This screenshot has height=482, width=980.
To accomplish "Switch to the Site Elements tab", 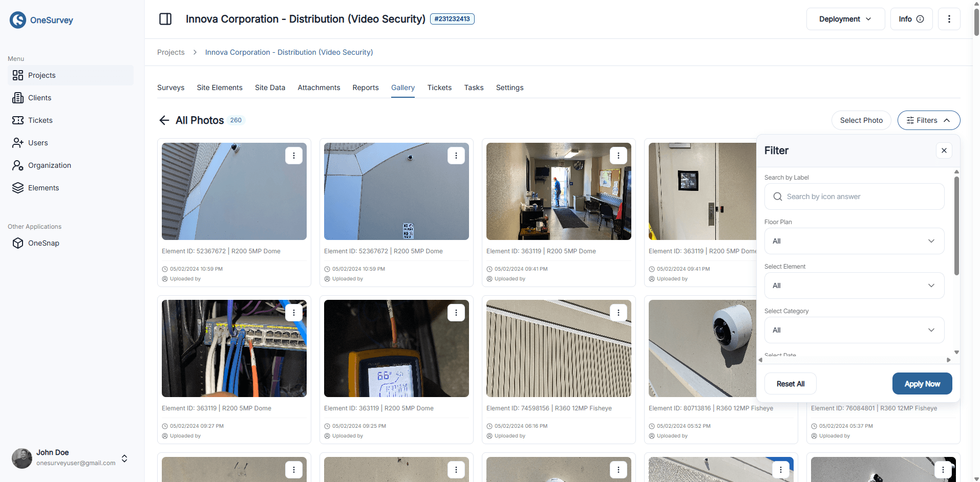I will [x=219, y=87].
